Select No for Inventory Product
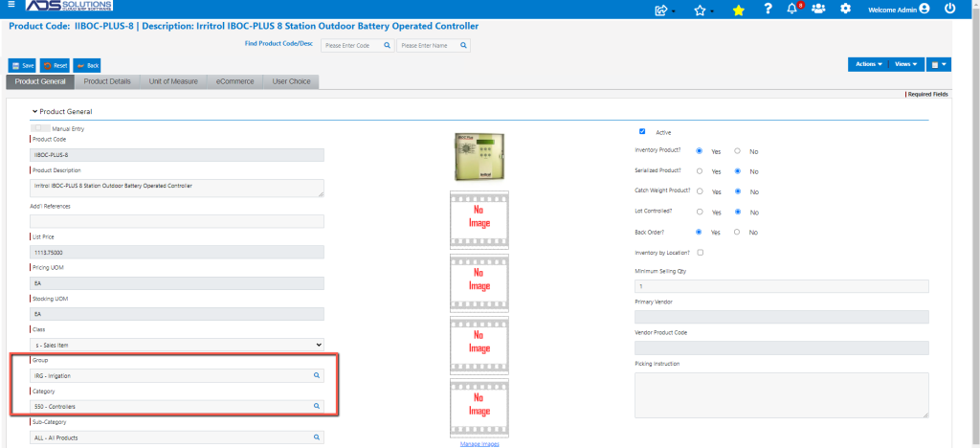The image size is (980, 448). (738, 151)
